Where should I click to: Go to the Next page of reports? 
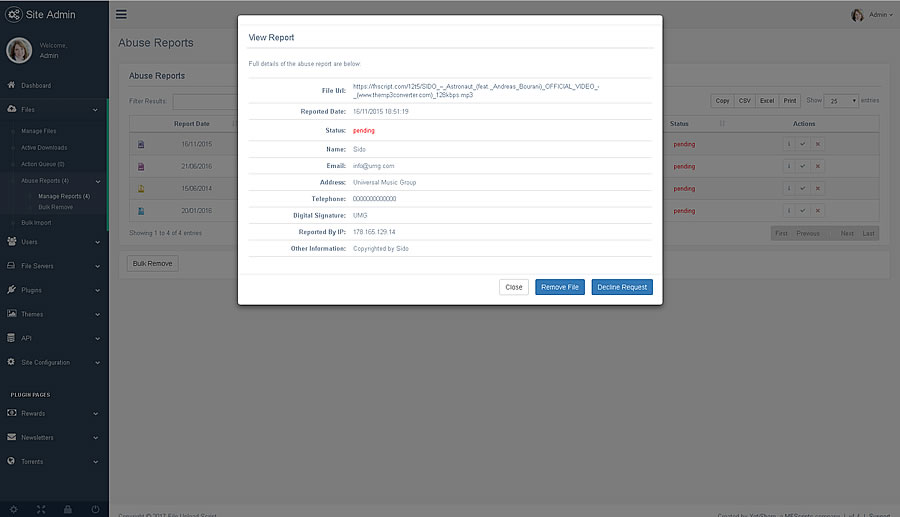tap(847, 234)
